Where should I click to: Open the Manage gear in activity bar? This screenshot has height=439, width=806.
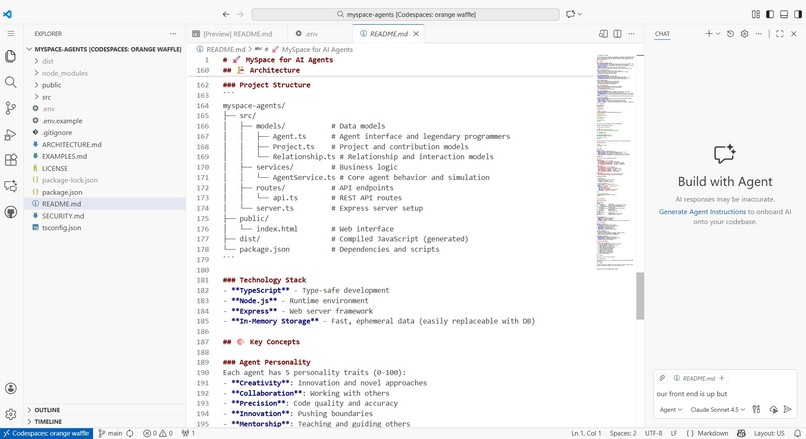(10, 414)
